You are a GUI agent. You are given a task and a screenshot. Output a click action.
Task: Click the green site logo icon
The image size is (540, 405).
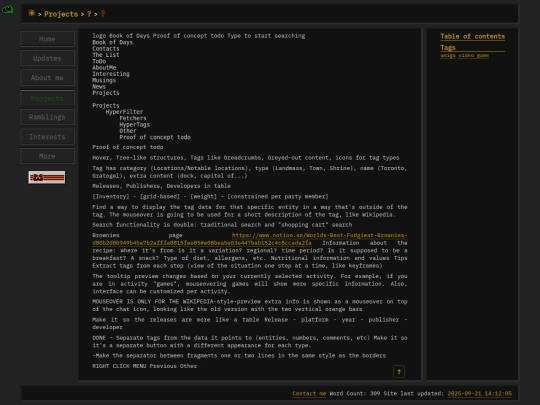click(x=8, y=9)
